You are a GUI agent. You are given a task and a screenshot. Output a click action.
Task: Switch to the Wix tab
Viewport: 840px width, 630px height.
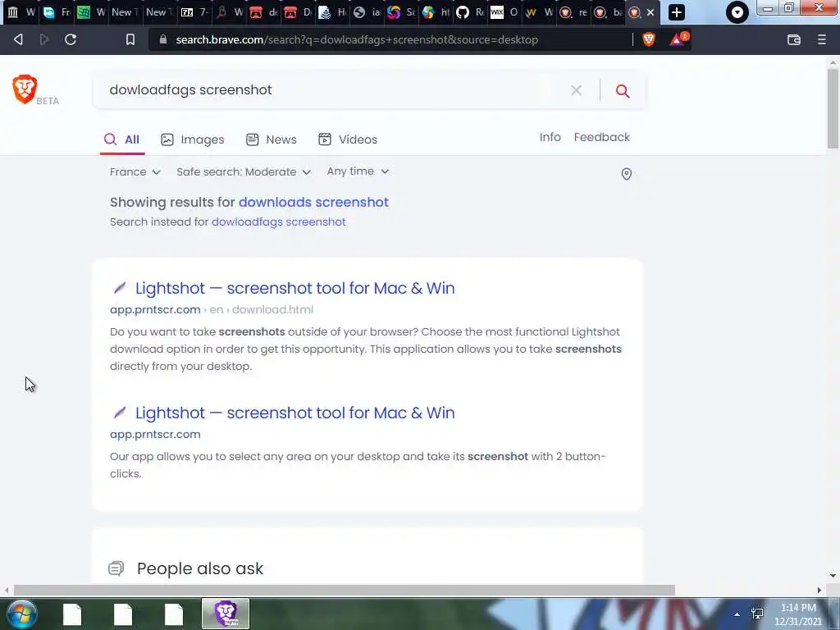coord(504,12)
